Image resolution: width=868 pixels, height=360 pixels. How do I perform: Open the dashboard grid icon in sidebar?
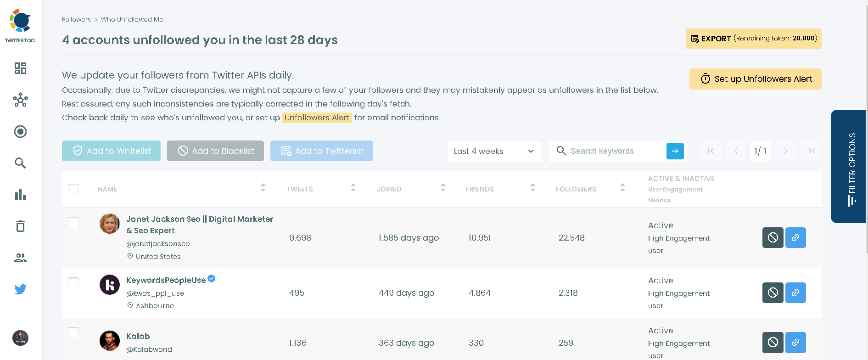(x=20, y=68)
